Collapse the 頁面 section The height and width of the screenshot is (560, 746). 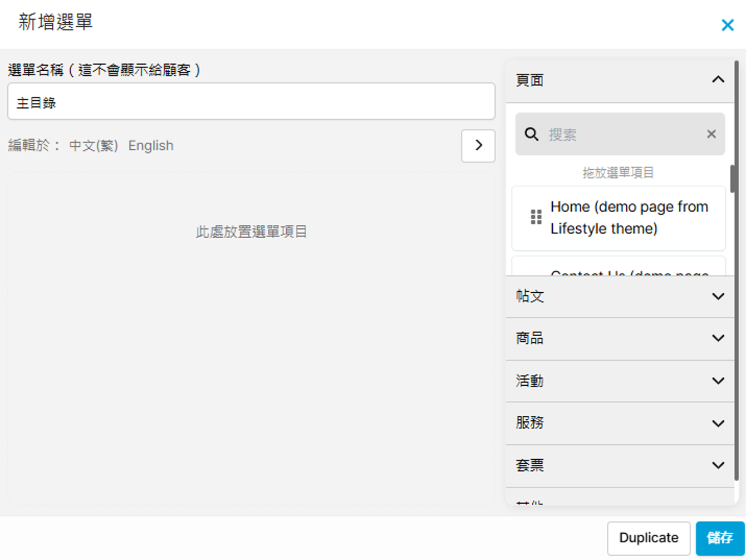coord(718,80)
